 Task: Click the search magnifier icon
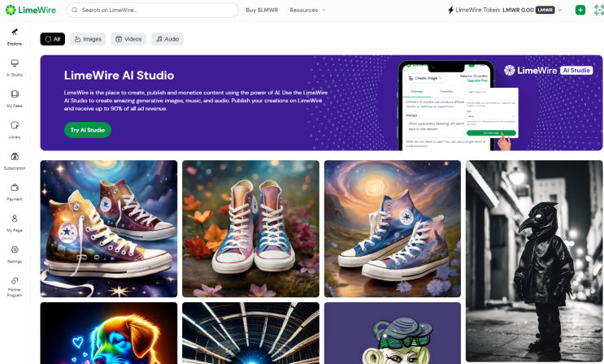pyautogui.click(x=75, y=10)
